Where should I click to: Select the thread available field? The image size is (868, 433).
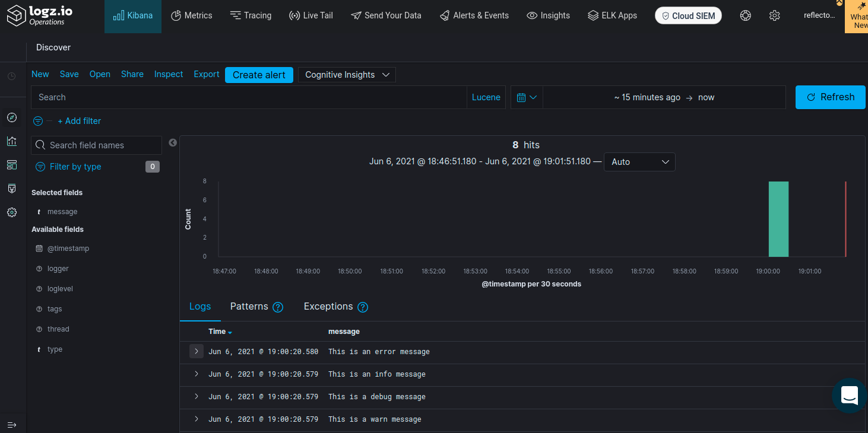coord(58,329)
